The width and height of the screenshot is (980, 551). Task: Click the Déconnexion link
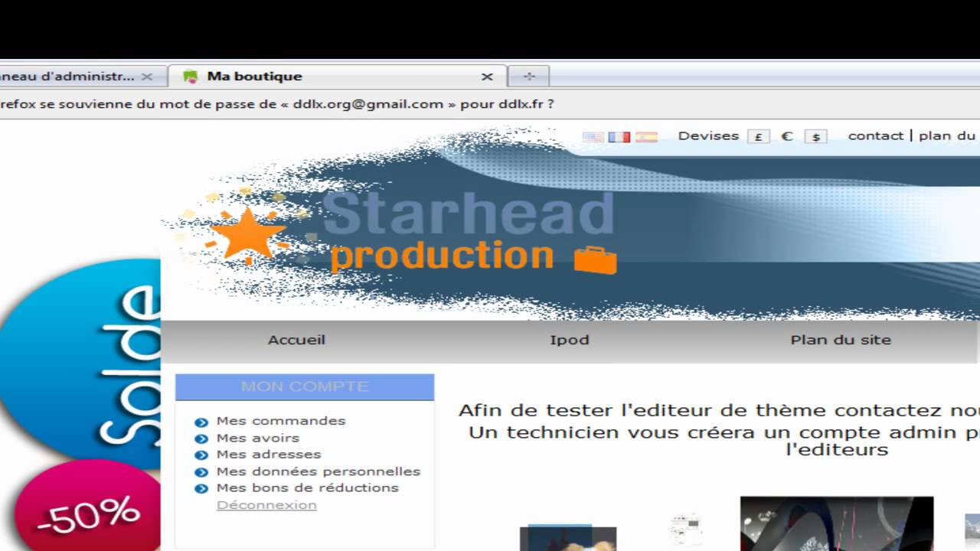point(266,505)
